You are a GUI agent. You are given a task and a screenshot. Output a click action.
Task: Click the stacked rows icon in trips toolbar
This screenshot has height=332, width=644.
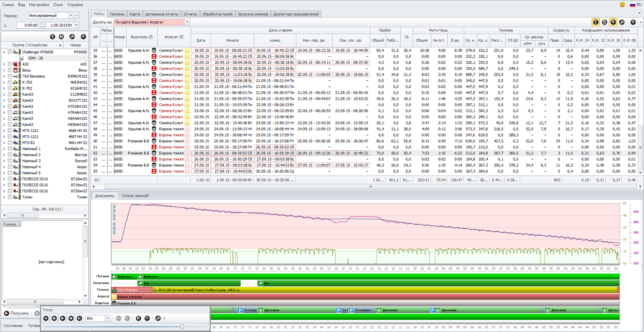point(605,22)
